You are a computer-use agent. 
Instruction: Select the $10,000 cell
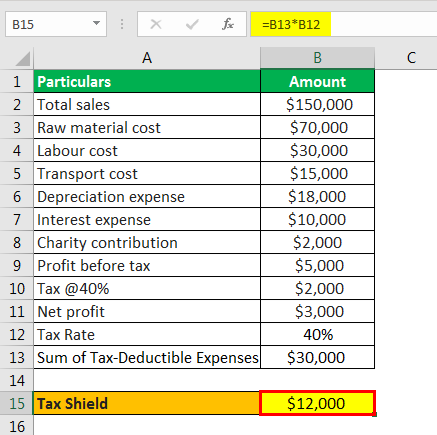click(317, 220)
